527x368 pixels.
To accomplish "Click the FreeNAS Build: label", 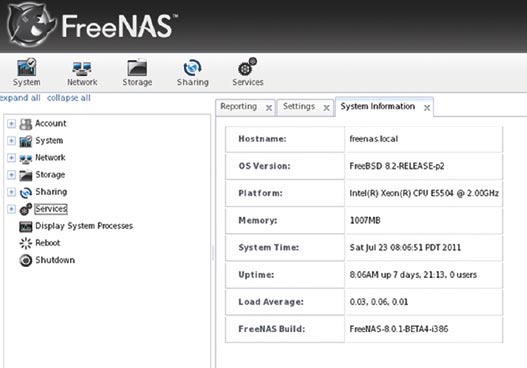I will [272, 329].
